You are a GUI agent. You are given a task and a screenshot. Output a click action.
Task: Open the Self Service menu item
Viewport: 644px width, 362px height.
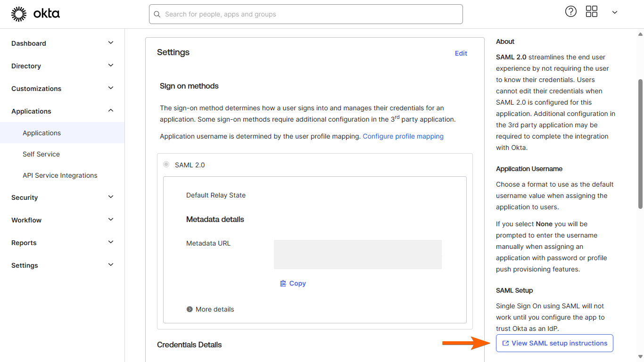click(41, 154)
